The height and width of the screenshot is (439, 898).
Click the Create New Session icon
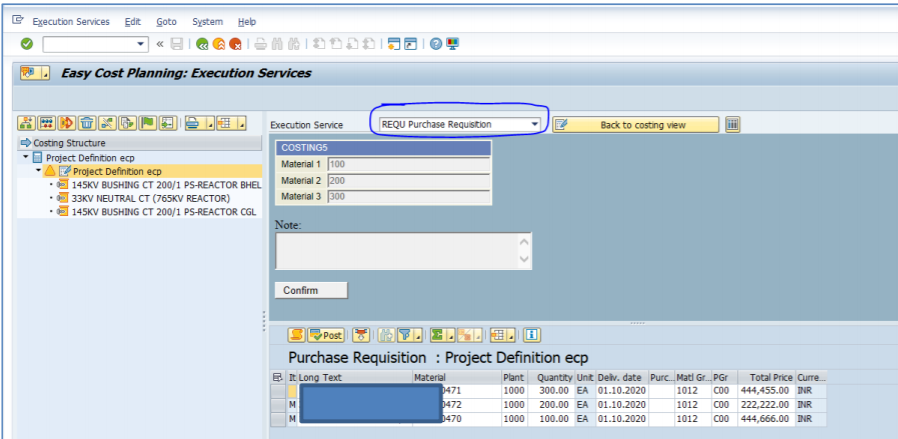(393, 43)
